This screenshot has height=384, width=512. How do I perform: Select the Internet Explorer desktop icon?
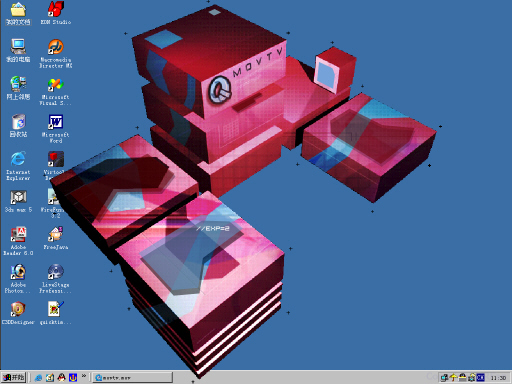coord(18,166)
